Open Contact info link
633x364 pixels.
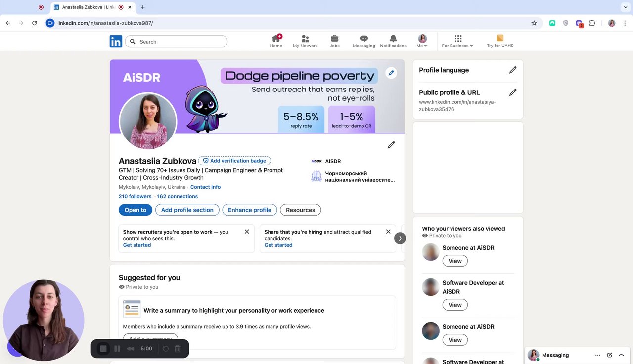tap(205, 187)
